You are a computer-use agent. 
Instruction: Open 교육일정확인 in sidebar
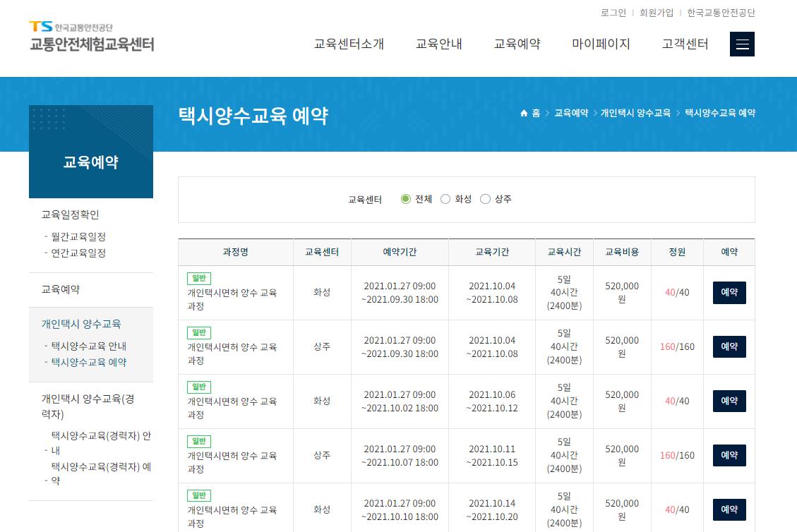tap(70, 214)
